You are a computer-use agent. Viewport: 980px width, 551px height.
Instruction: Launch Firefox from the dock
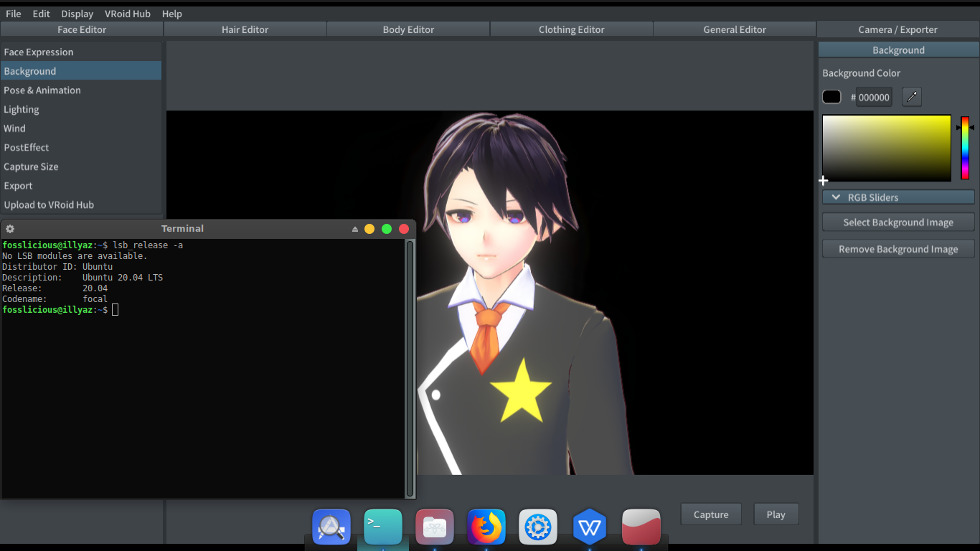pos(486,526)
